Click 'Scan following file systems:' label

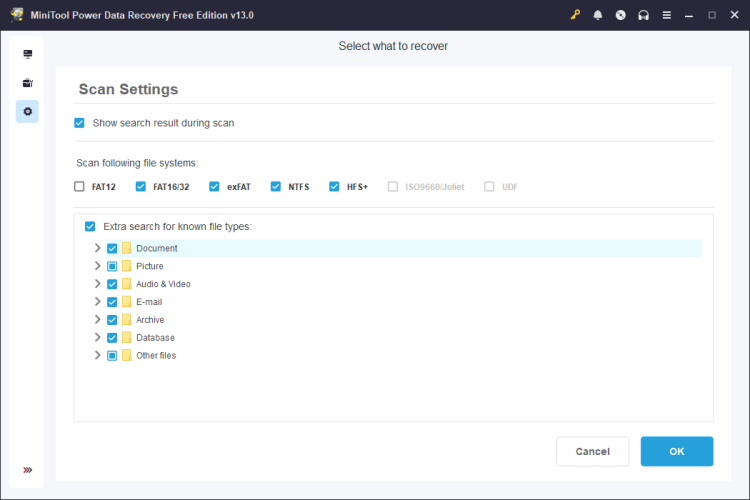[x=137, y=163]
